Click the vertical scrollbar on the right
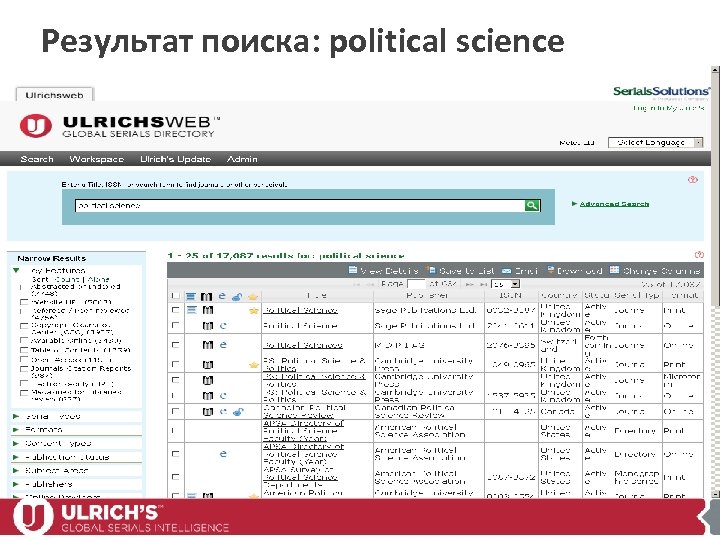The width and height of the screenshot is (720, 540). (715, 282)
